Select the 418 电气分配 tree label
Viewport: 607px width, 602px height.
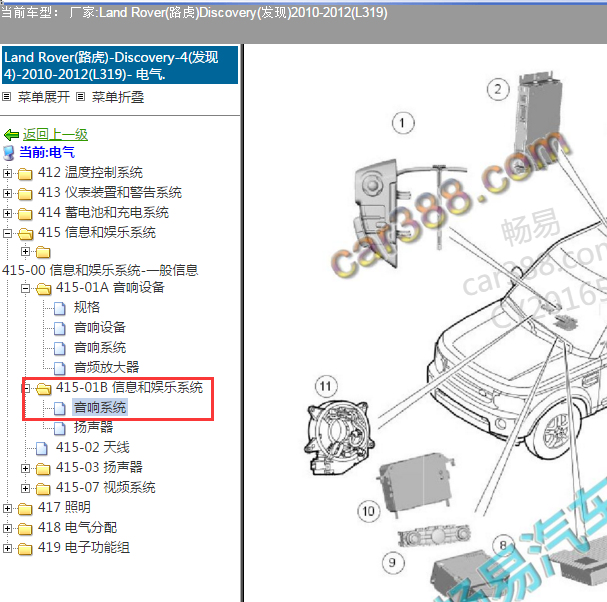[77, 527]
